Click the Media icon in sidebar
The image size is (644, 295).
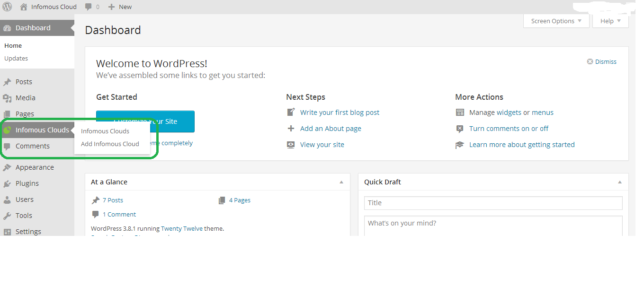(7, 98)
